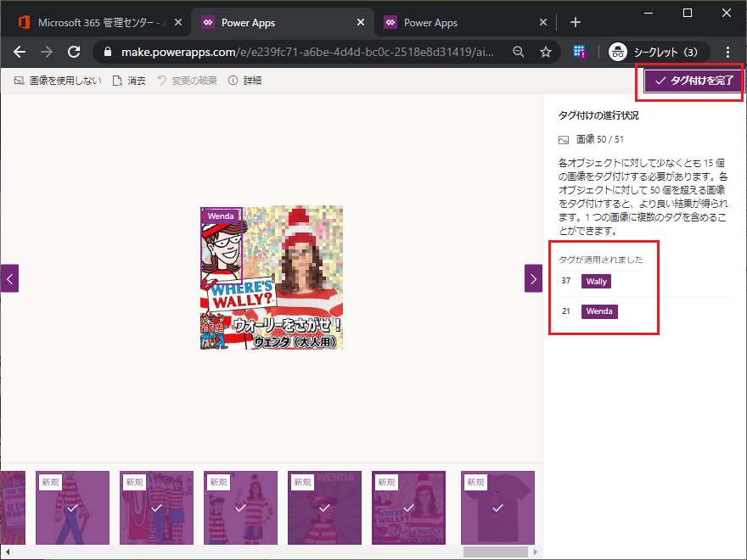
Task: Click the browser back arrow
Action: click(x=20, y=52)
